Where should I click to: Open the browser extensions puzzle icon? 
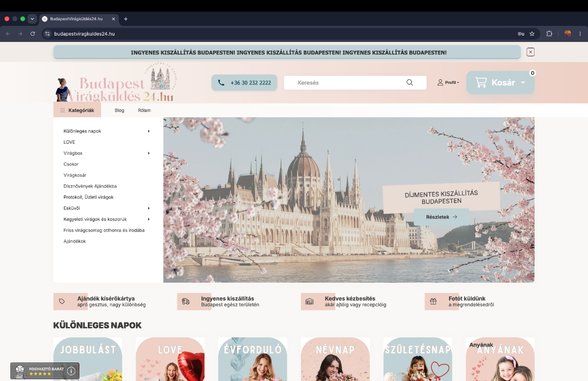pos(549,34)
